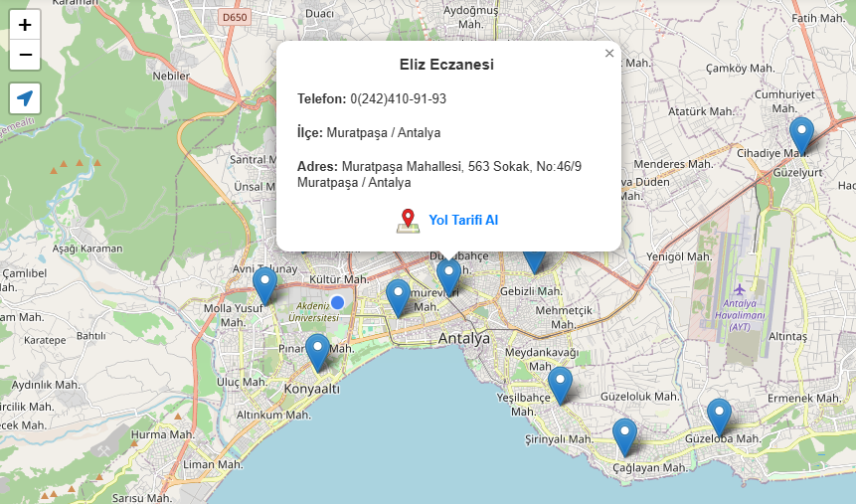Select the pharmacy marker near Cihadiye Mah.

click(x=800, y=135)
